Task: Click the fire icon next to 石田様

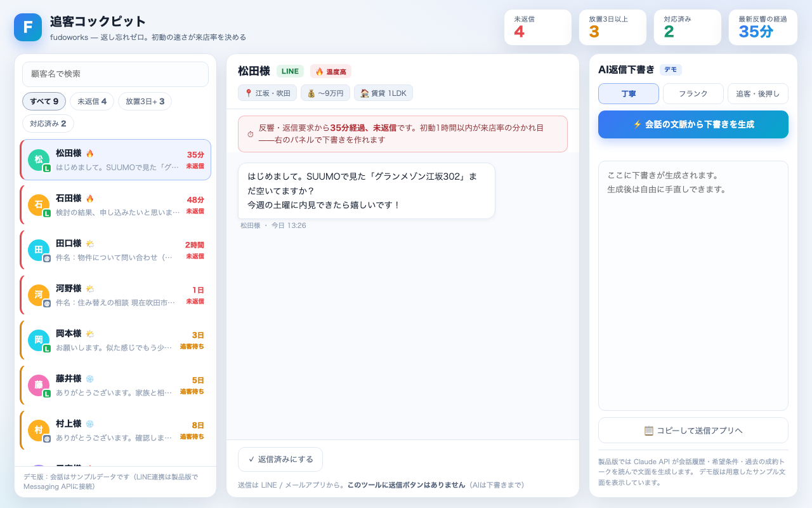Action: point(90,199)
